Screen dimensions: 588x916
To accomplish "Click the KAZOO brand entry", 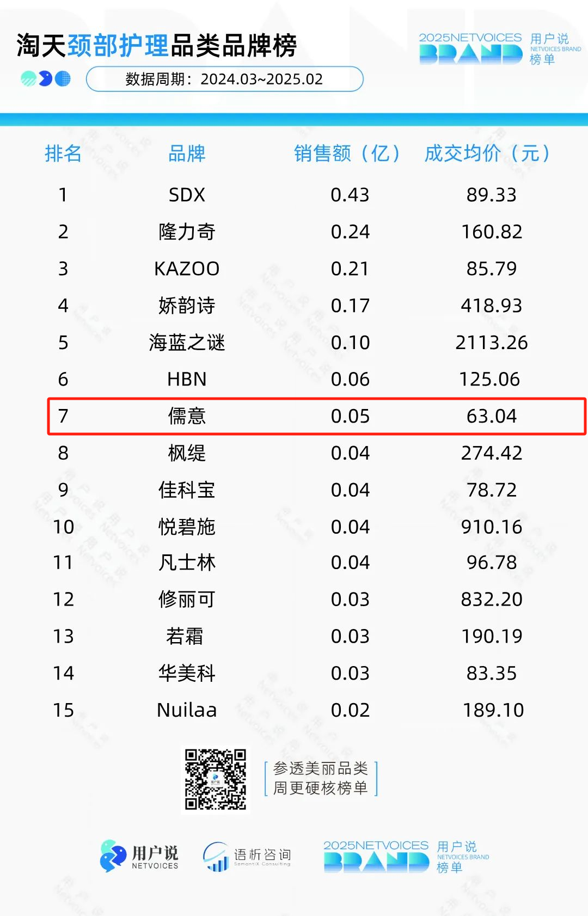I will [187, 268].
